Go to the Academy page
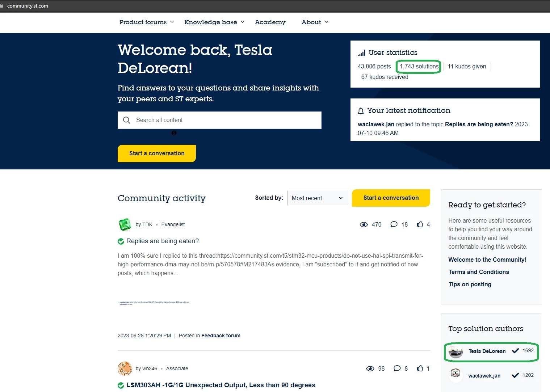The width and height of the screenshot is (550, 392). pos(270,22)
